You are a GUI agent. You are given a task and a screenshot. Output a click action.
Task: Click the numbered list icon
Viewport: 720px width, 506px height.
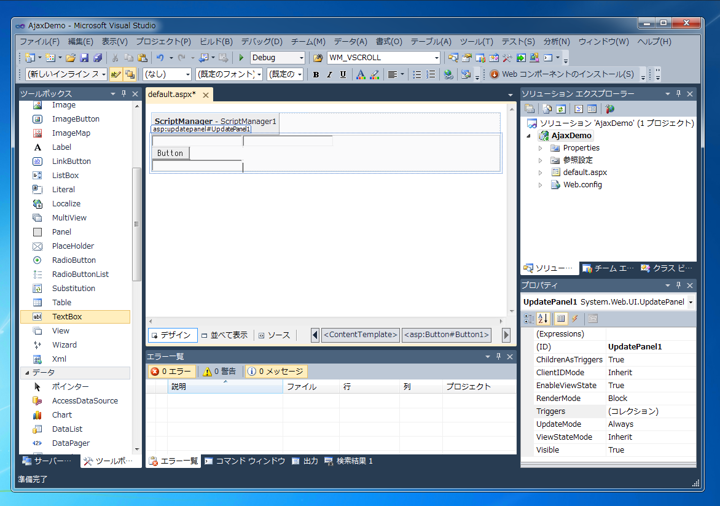point(431,74)
